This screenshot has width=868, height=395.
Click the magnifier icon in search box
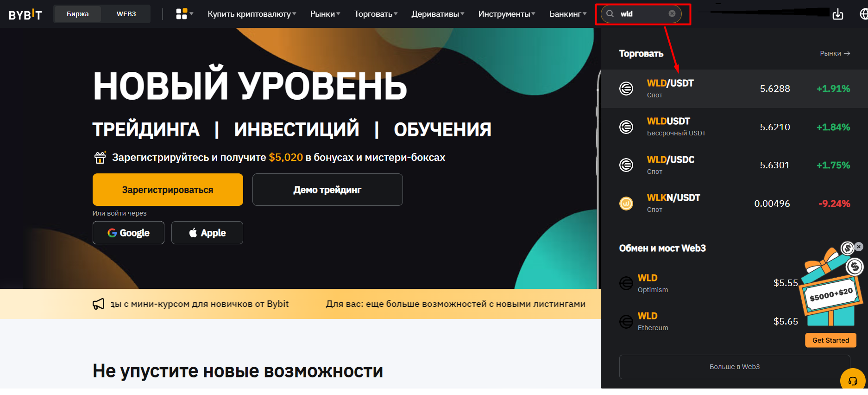pos(610,14)
